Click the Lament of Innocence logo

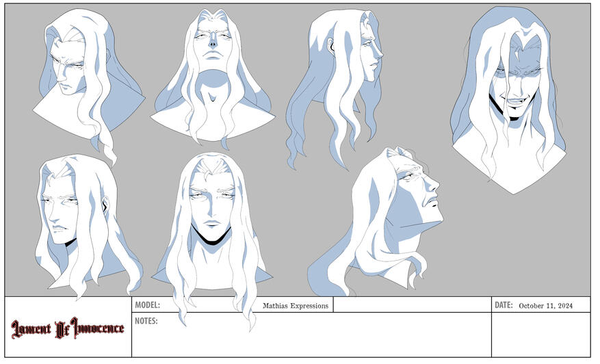68,328
